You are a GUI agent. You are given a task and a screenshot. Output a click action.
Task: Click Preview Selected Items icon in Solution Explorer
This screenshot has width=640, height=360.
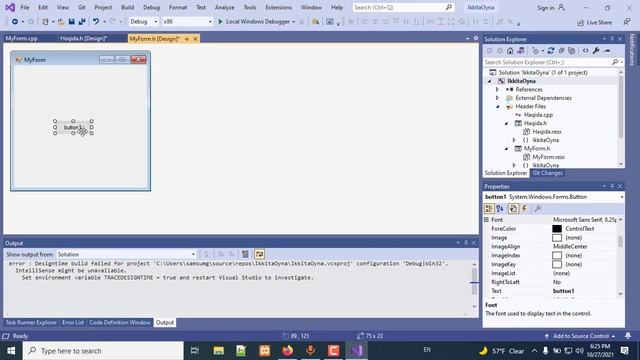pos(607,51)
